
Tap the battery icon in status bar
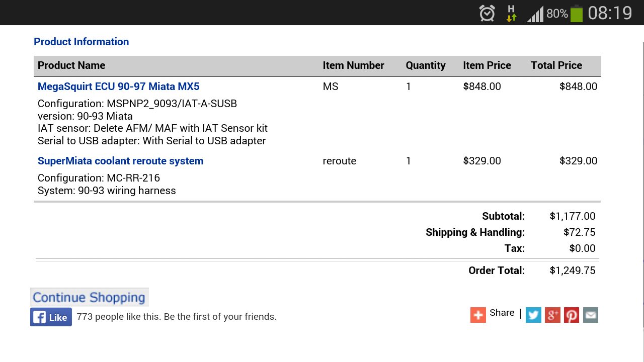(x=577, y=13)
